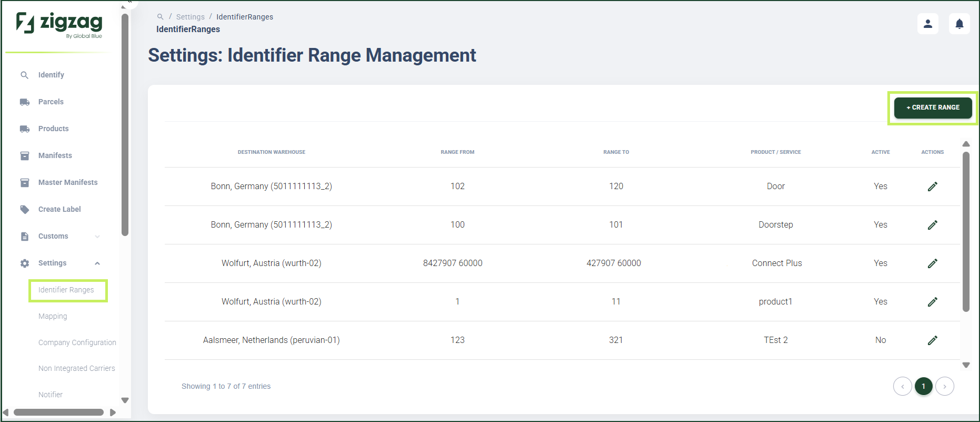
Task: Sort by Destination Warehouse column header
Action: (271, 152)
